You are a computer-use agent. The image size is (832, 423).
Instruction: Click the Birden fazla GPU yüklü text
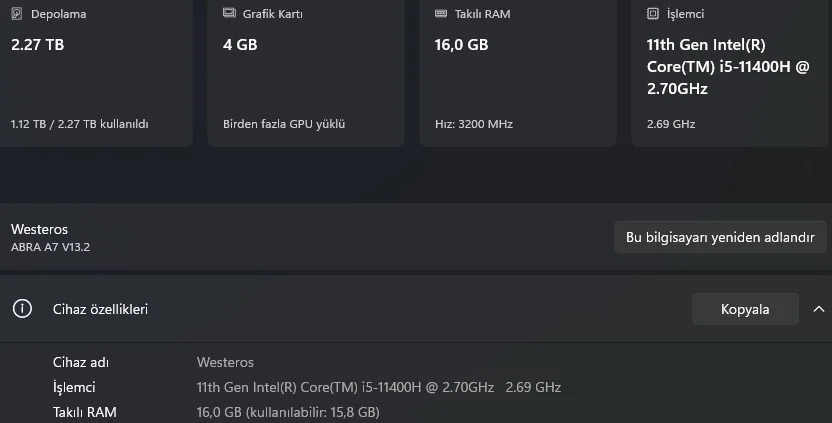(x=283, y=124)
